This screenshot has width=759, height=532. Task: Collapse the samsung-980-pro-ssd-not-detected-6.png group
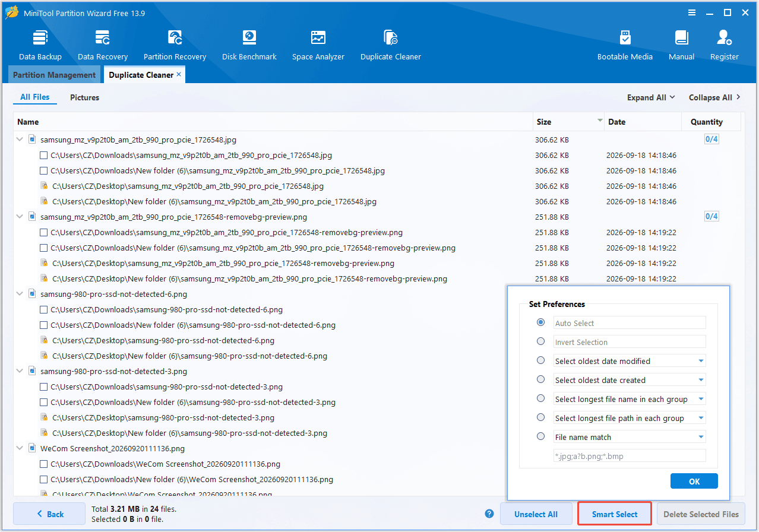click(20, 294)
